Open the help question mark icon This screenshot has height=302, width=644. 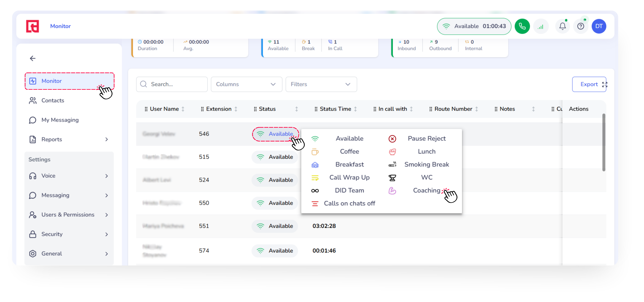(581, 26)
